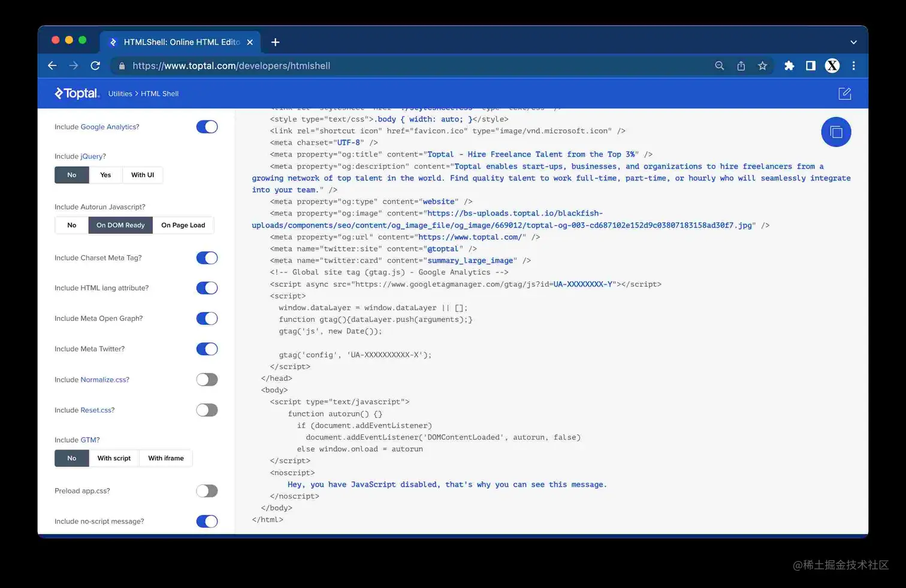Click the Utilities breadcrumb link
This screenshot has width=906, height=588.
click(x=120, y=93)
